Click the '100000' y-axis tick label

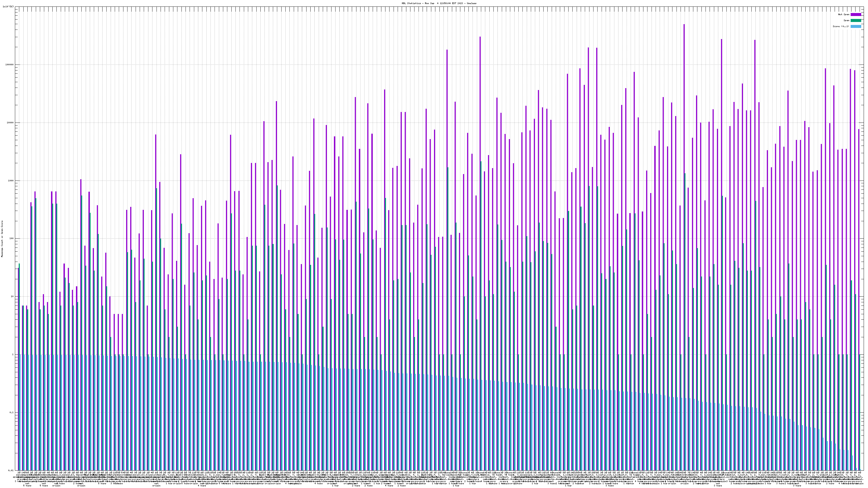click(x=9, y=65)
